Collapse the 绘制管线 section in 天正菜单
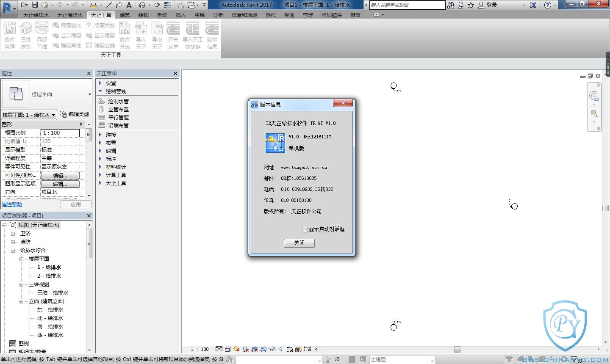Image resolution: width=610 pixels, height=364 pixels. click(x=100, y=91)
